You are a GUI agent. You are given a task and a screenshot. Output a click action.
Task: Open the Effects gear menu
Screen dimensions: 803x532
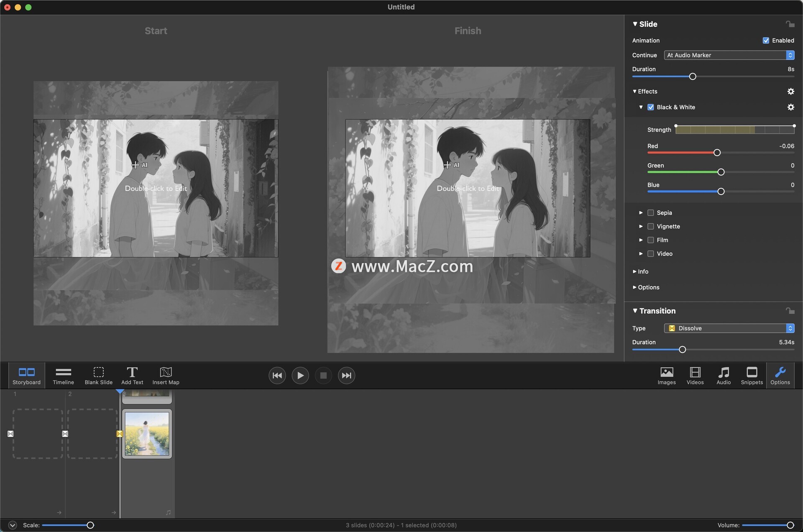click(790, 91)
